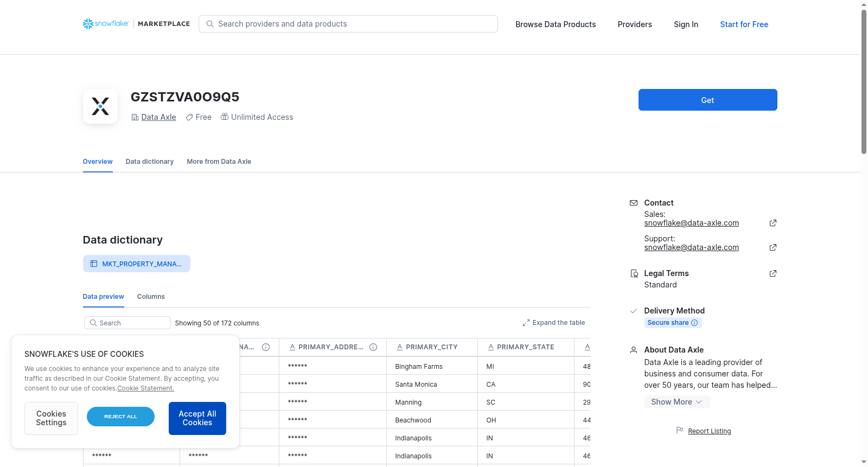Select the Columns tab

pyautogui.click(x=151, y=297)
